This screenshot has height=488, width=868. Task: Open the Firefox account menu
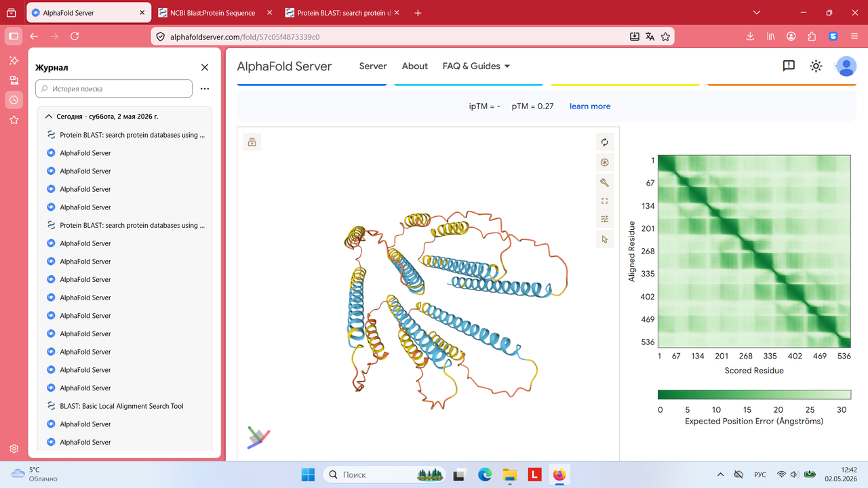coord(791,37)
